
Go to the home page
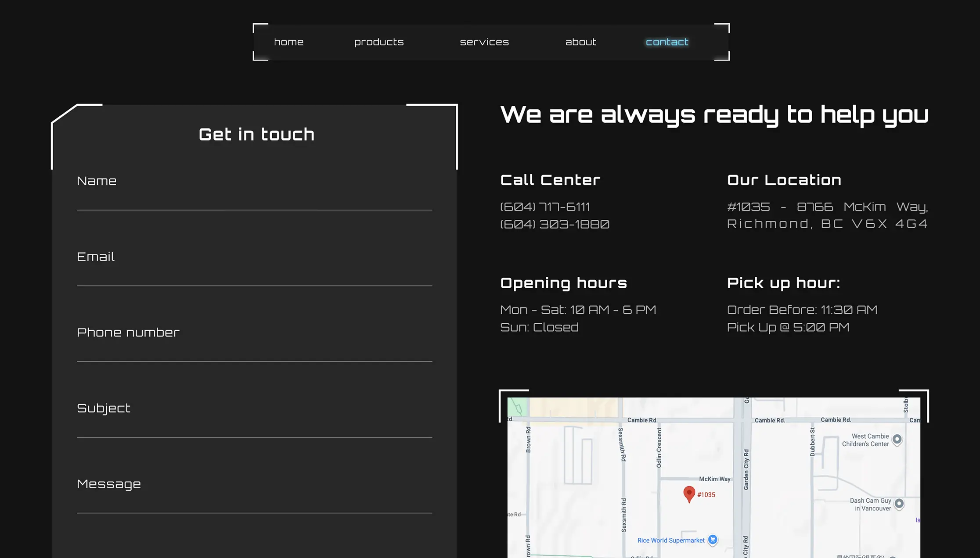point(288,42)
